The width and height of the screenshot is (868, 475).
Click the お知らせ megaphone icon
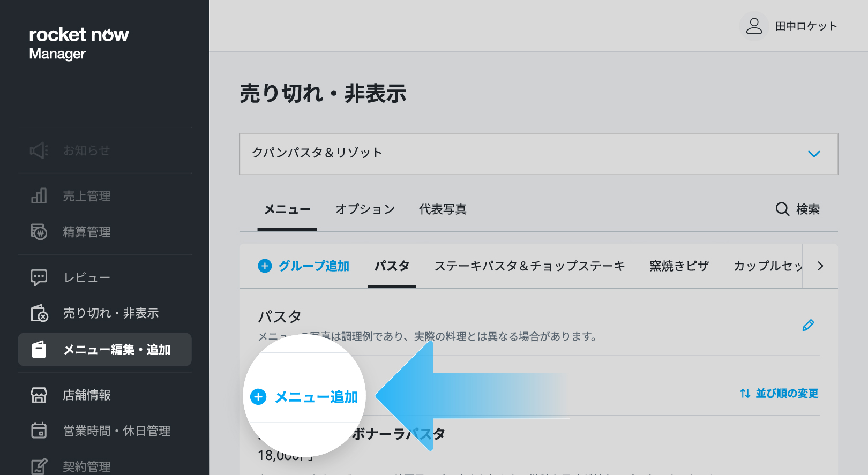coord(39,150)
